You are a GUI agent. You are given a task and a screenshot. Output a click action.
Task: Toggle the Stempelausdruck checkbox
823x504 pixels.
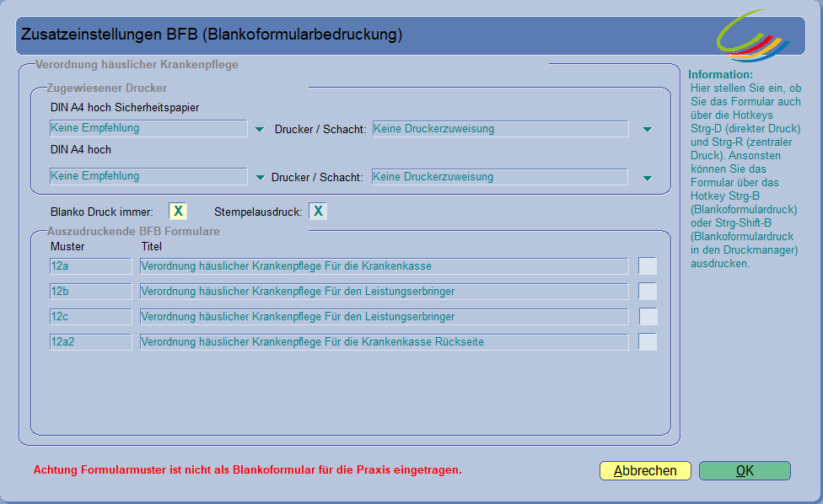coord(318,212)
